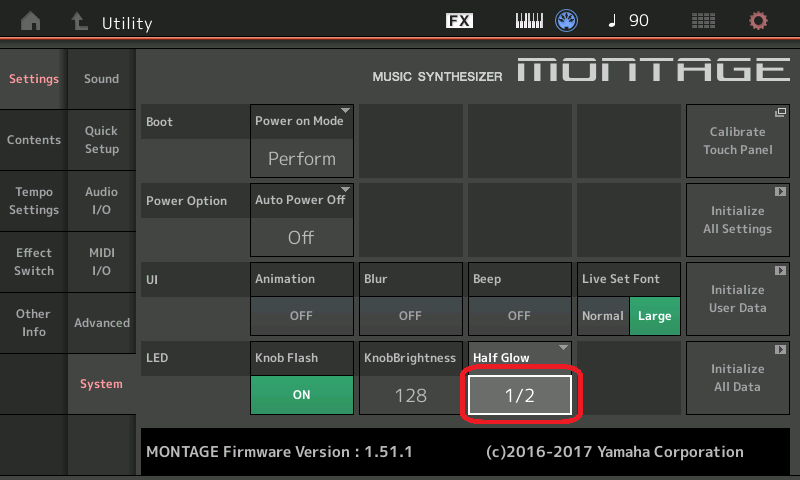Tap the red gear Utility icon

(x=759, y=21)
